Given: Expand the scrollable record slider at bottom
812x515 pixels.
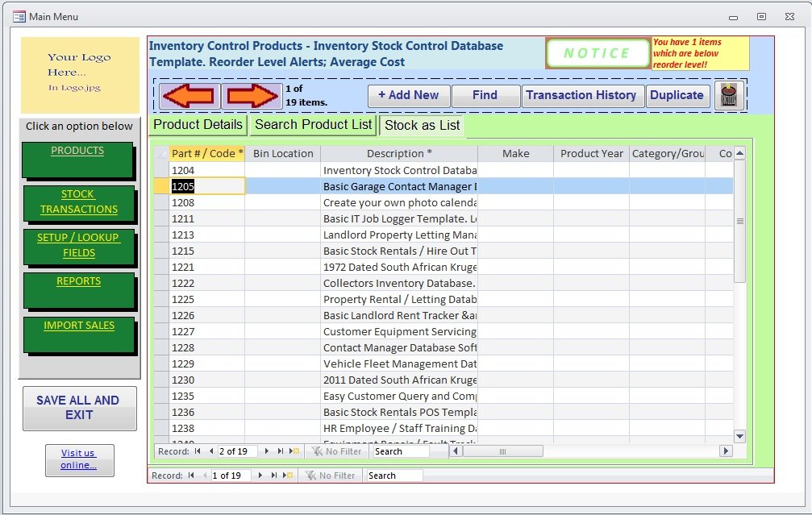Looking at the screenshot, I should click(503, 451).
